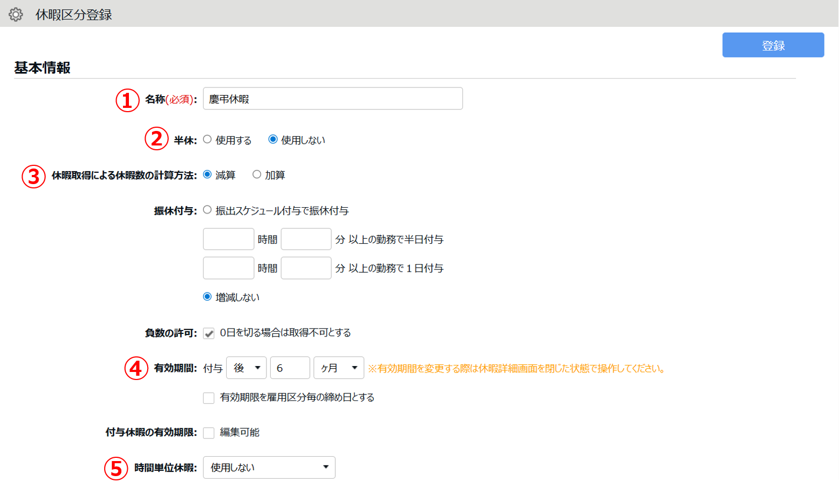Viewport: 839px width, 504px height.
Task: Enable 有効期限を雇用区分毎の締め日とする checkbox
Action: pyautogui.click(x=209, y=398)
